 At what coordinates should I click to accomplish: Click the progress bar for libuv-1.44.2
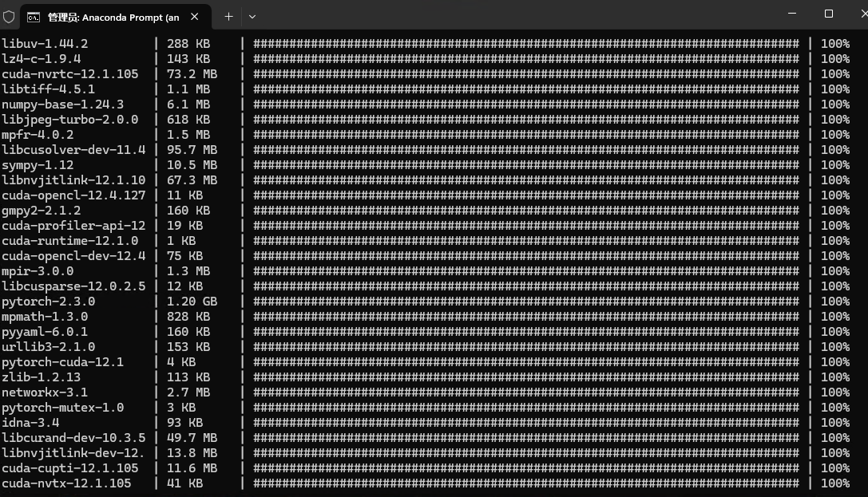pyautogui.click(x=526, y=44)
